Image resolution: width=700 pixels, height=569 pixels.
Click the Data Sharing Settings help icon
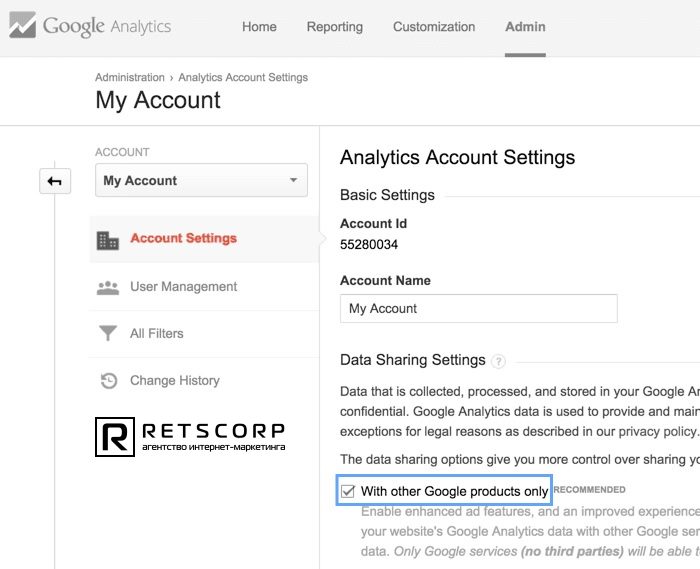(498, 361)
